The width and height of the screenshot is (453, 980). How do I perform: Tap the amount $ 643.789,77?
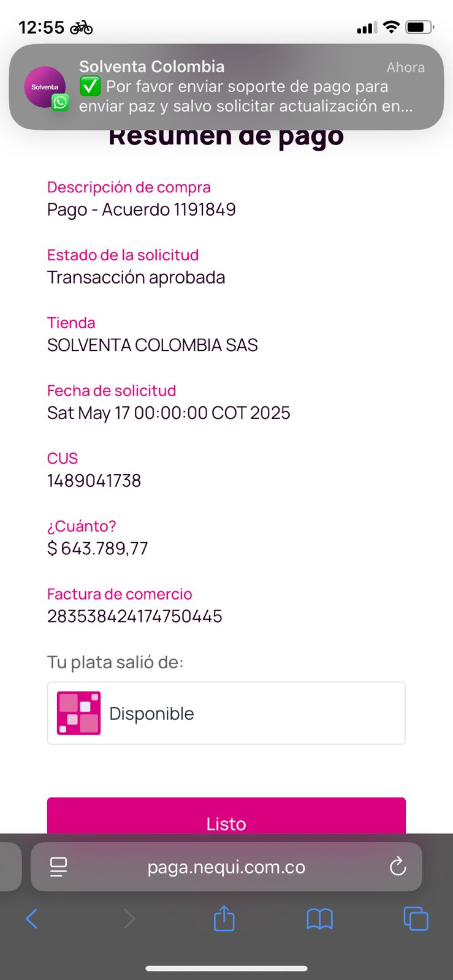point(98,548)
